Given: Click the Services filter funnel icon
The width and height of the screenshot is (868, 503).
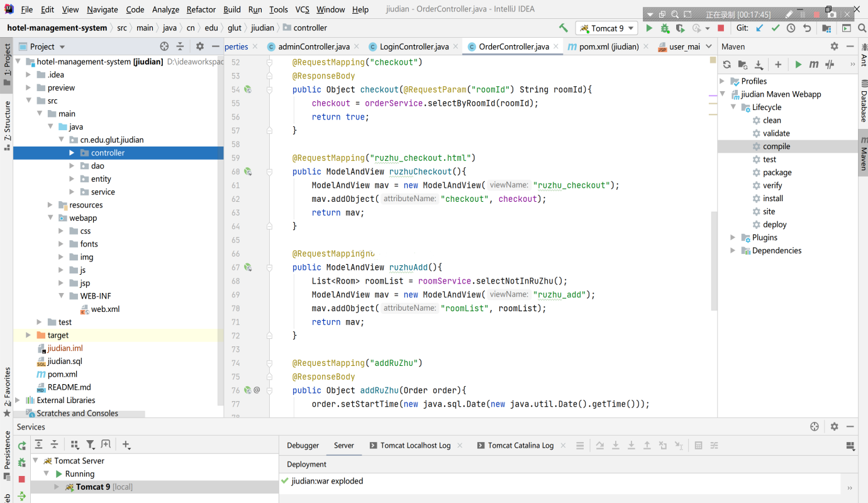Looking at the screenshot, I should click(x=90, y=445).
